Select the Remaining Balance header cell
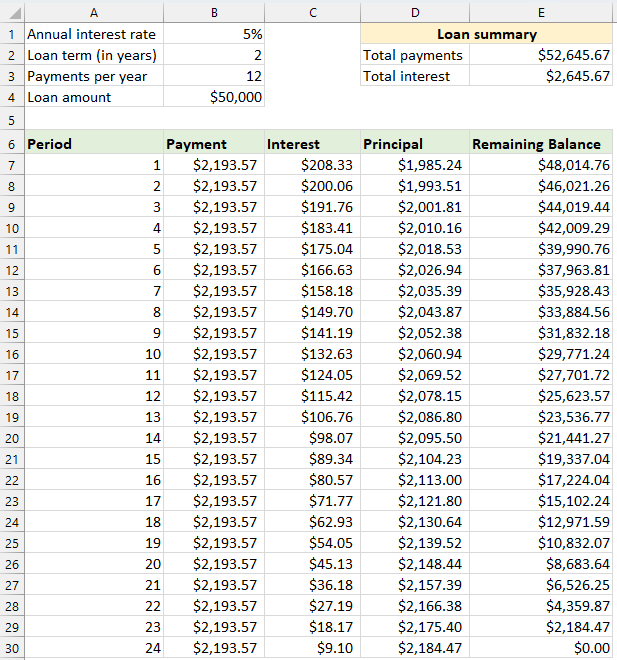This screenshot has height=660, width=617. (540, 144)
